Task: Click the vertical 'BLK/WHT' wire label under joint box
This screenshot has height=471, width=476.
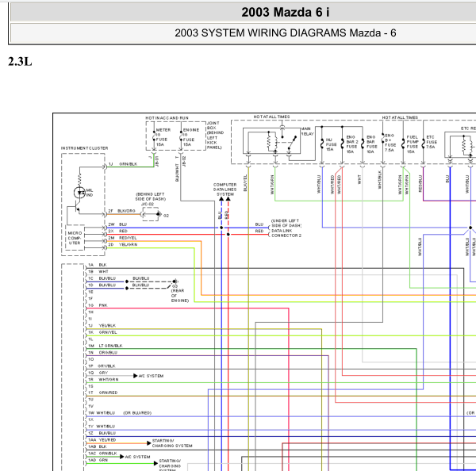Action: [x=177, y=173]
